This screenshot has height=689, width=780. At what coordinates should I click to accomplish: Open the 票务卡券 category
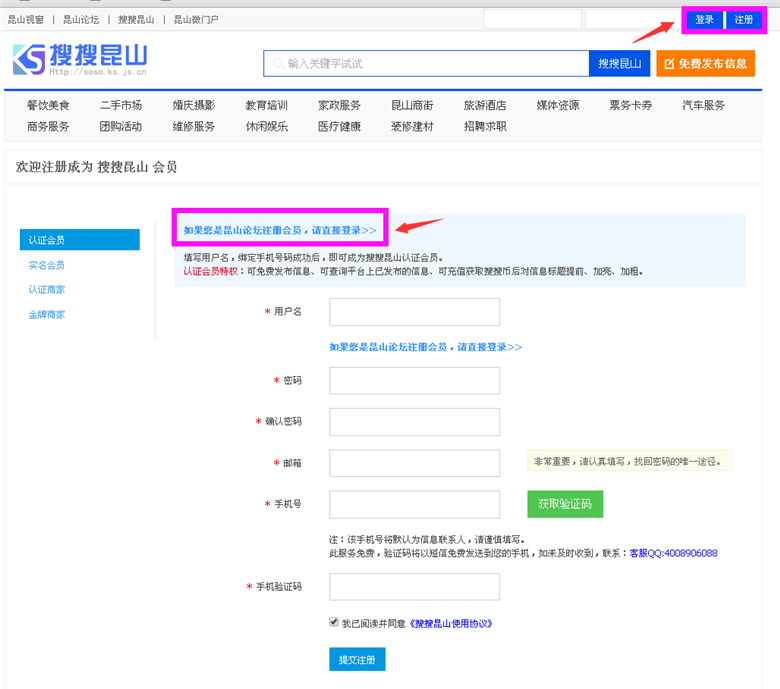point(630,105)
